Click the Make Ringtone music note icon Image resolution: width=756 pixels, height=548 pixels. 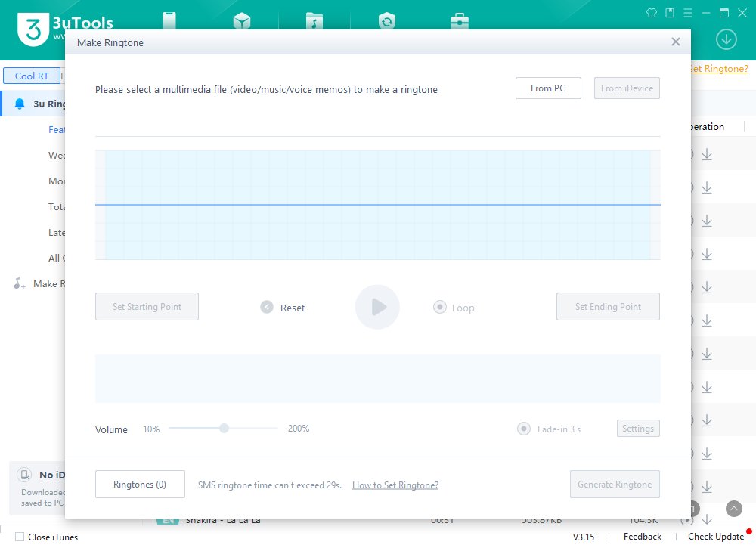click(x=20, y=283)
